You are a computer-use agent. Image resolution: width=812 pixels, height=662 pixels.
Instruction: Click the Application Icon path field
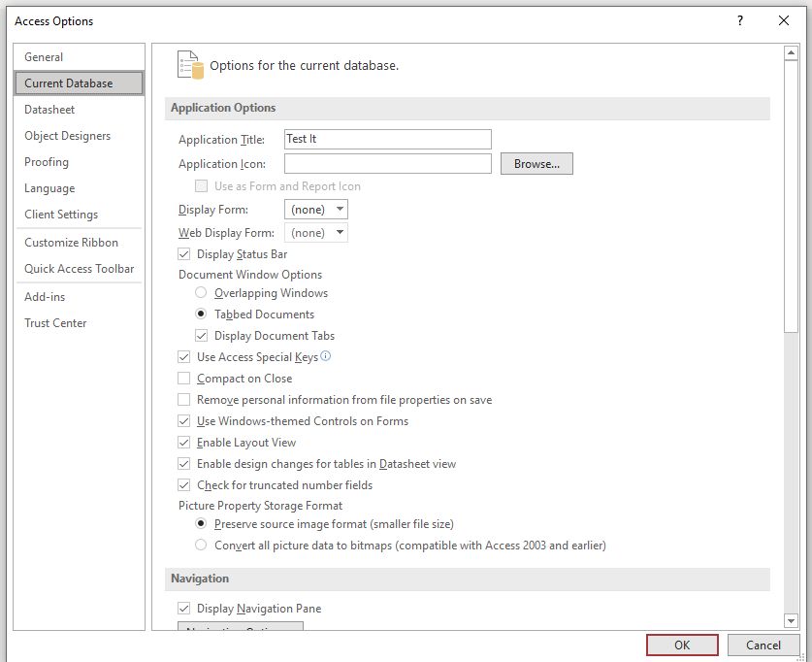pyautogui.click(x=387, y=164)
